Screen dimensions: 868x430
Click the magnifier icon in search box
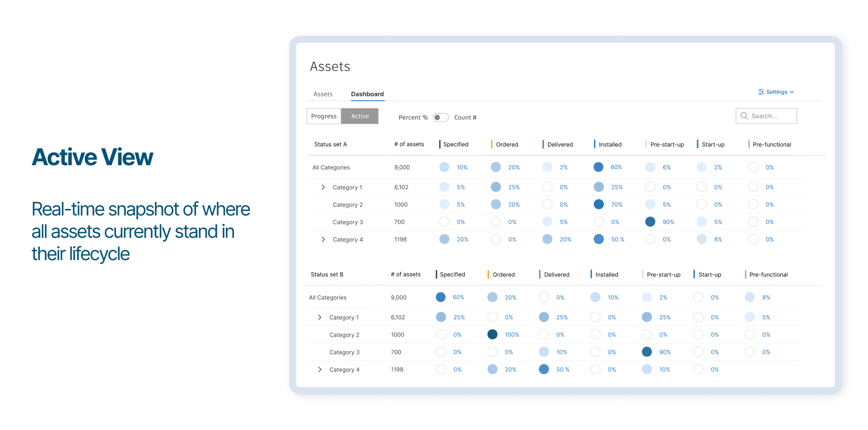(744, 116)
